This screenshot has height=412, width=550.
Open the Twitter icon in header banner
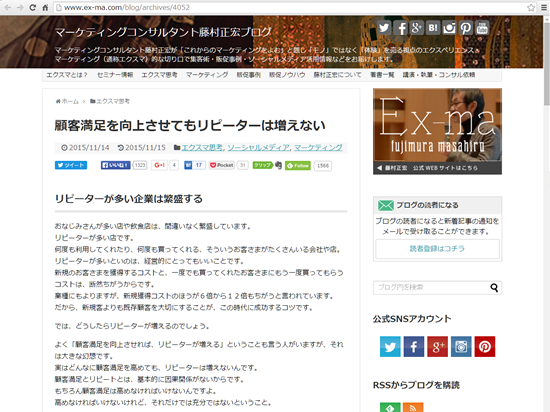(x=384, y=28)
